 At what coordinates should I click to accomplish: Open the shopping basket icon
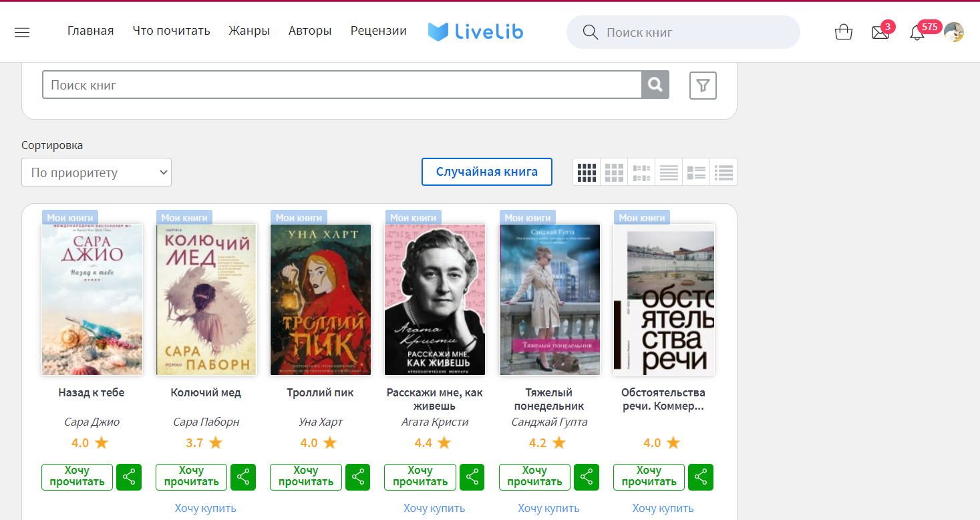(x=844, y=32)
